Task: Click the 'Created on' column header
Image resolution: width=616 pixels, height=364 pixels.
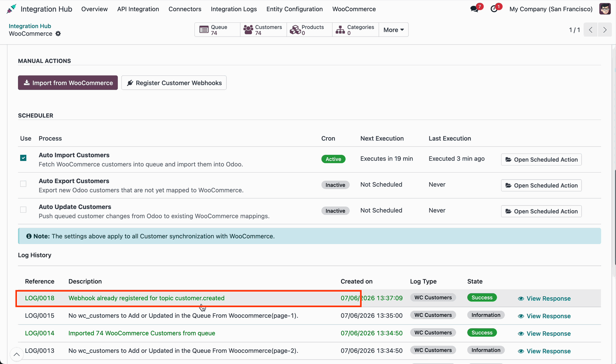Action: [x=356, y=282]
